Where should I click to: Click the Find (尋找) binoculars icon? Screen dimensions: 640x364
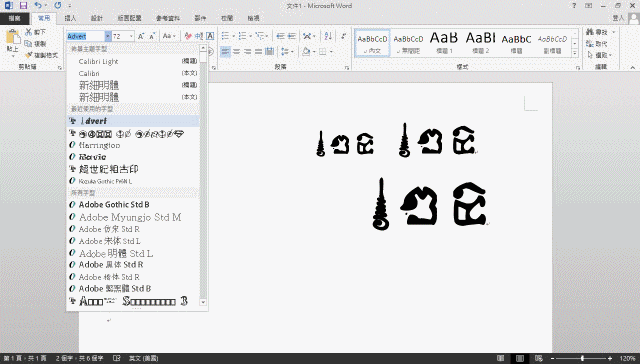(590, 32)
